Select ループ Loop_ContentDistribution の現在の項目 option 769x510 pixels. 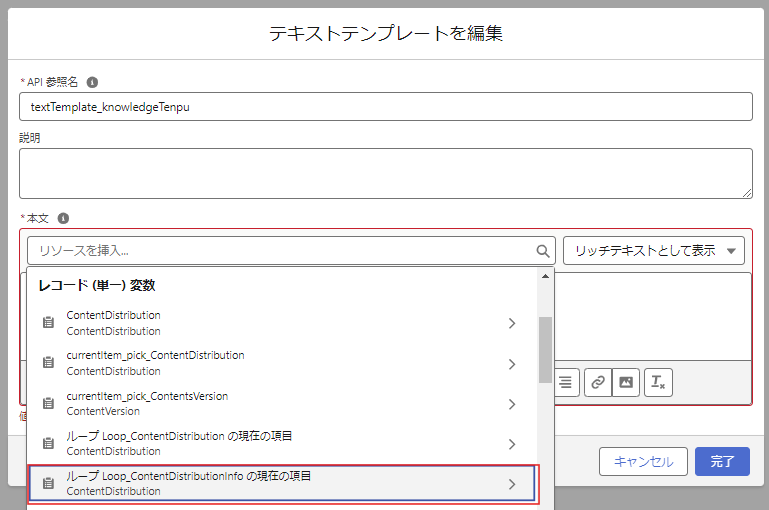[282, 444]
